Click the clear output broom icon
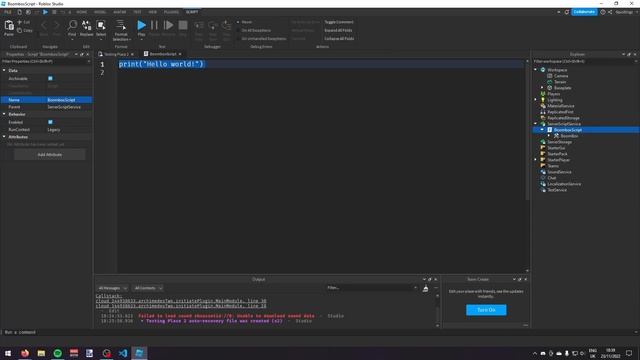 425,289
